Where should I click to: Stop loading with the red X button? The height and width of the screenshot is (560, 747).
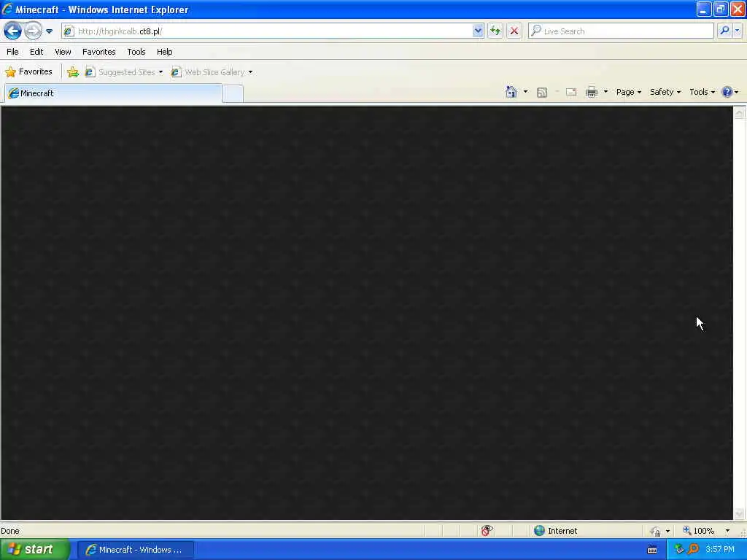click(514, 31)
